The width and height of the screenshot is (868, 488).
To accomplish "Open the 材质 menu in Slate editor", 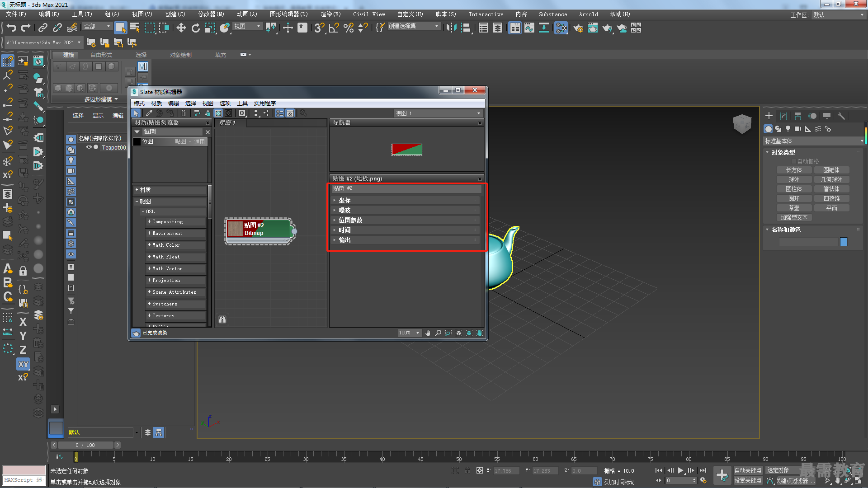I will click(156, 103).
